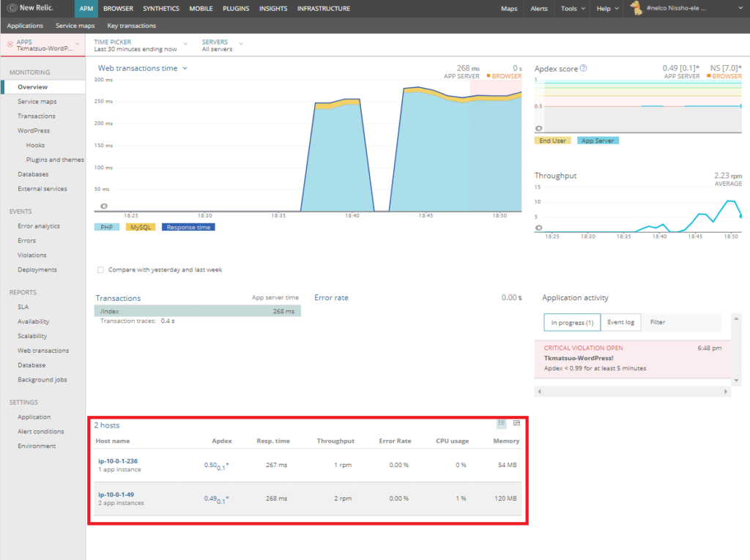Go to the MOBILE tab
This screenshot has height=560, width=750.
coord(201,9)
